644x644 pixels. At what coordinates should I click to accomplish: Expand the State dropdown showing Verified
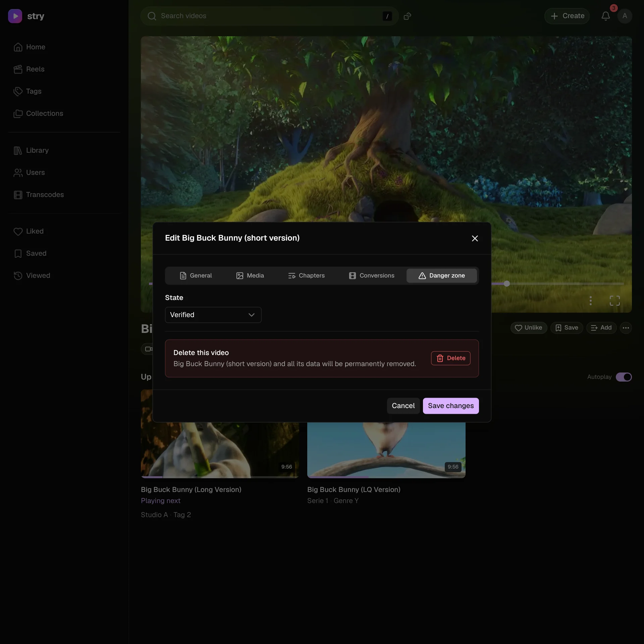click(213, 315)
